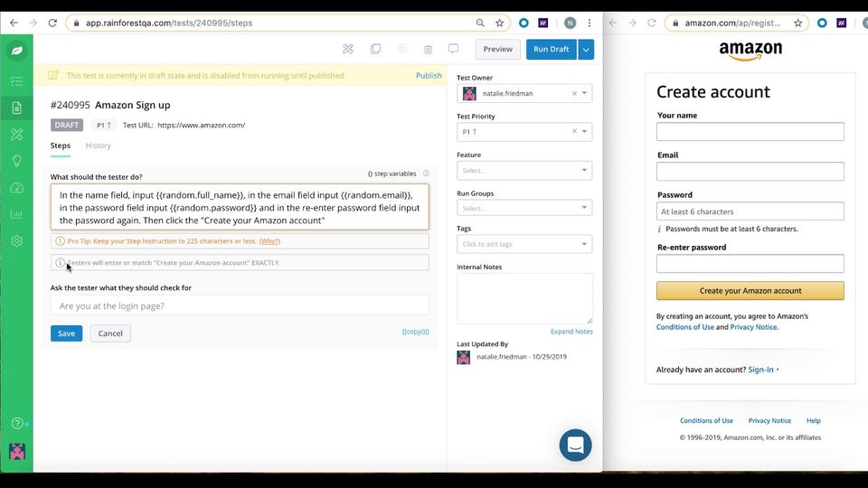This screenshot has width=868, height=488.
Task: Open the crossed tools sidebar icon
Action: 16,135
